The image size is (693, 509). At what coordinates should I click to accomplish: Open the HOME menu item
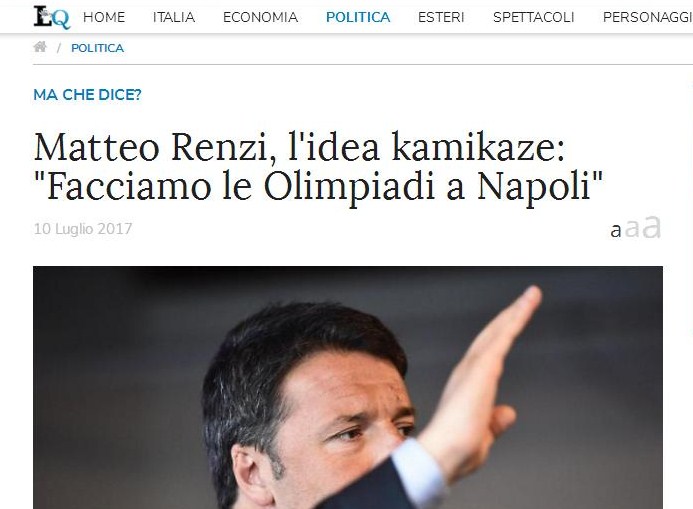pyautogui.click(x=104, y=17)
